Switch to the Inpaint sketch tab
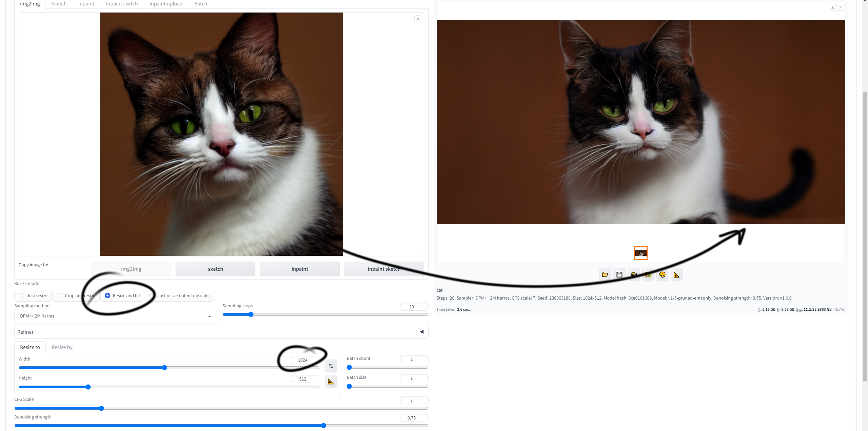Image resolution: width=868 pixels, height=431 pixels. click(122, 4)
